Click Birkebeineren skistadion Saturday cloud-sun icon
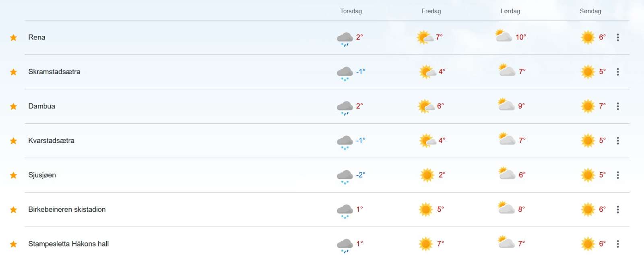 (506, 208)
